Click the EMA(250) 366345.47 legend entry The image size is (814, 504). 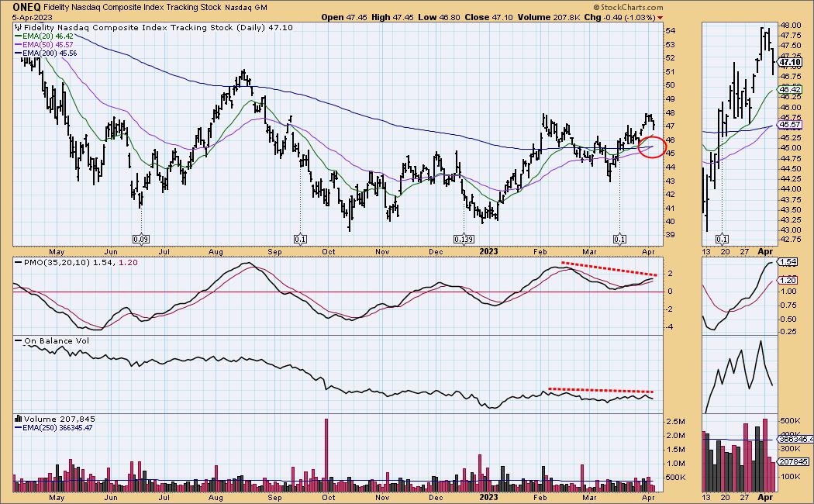[53, 428]
